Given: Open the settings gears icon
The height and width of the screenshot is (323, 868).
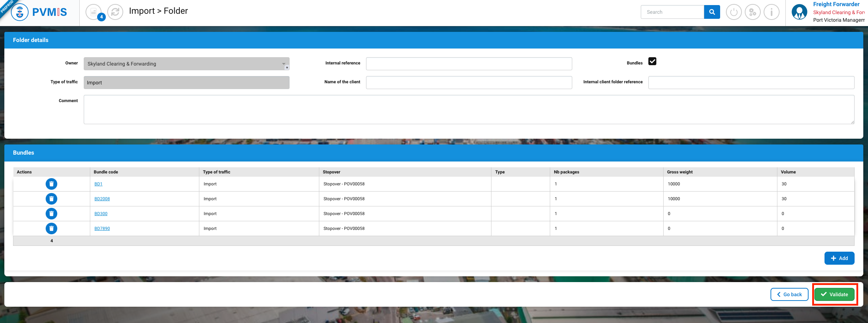Looking at the screenshot, I should pyautogui.click(x=752, y=12).
